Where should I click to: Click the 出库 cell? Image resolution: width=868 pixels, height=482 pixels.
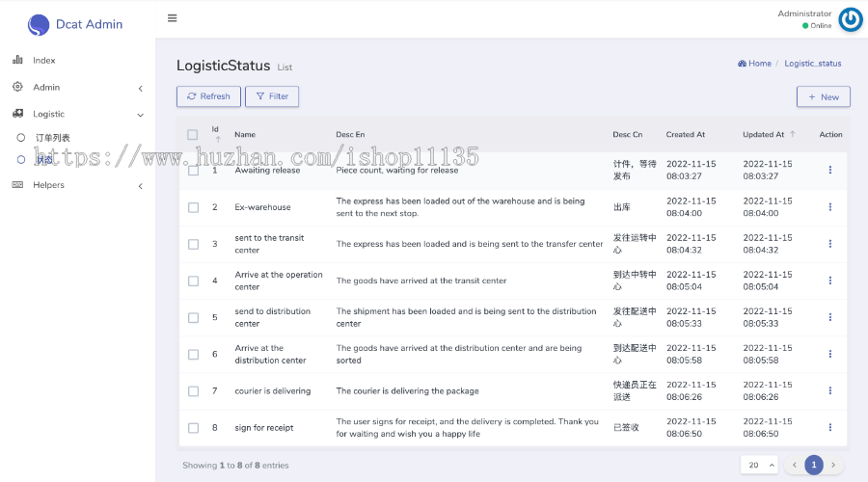pos(622,207)
